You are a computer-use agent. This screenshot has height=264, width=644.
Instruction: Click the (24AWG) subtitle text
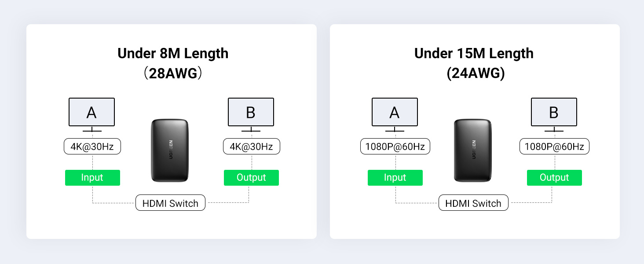pos(476,73)
